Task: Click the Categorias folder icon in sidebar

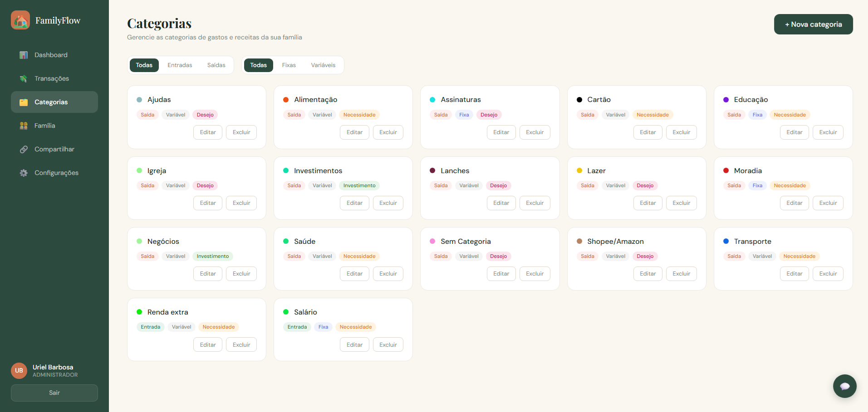Action: point(24,102)
